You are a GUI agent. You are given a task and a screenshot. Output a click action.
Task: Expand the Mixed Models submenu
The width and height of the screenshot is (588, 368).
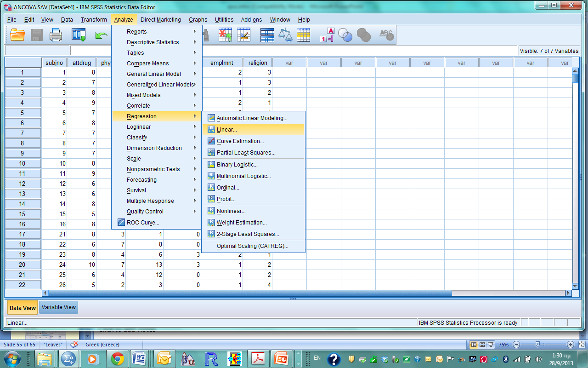157,95
